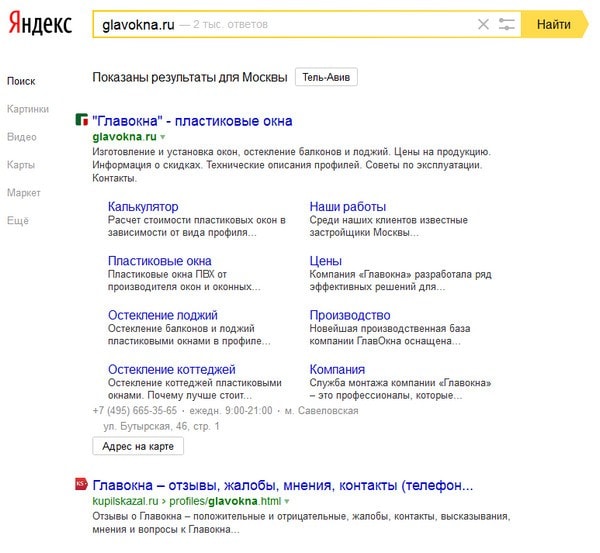This screenshot has width=600, height=553.
Task: Expand dropdown arrow next to glavokna.html
Action: (287, 502)
